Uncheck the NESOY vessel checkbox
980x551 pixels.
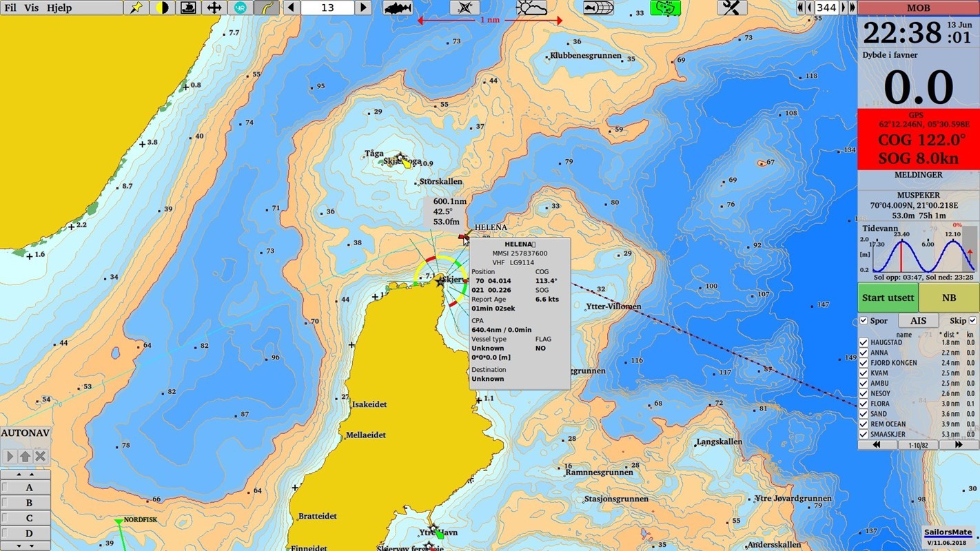(864, 394)
